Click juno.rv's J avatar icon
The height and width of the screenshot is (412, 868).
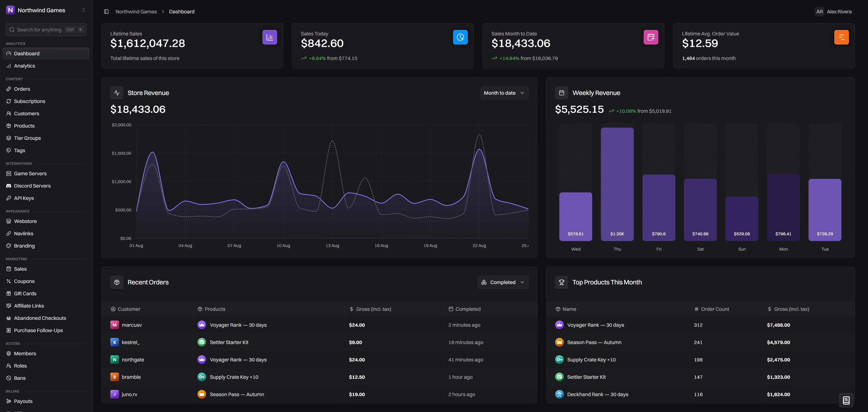pyautogui.click(x=115, y=394)
